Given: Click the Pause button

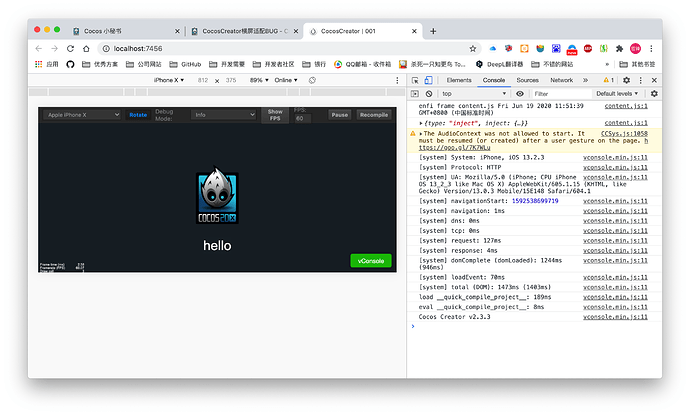Looking at the screenshot, I should 340,115.
